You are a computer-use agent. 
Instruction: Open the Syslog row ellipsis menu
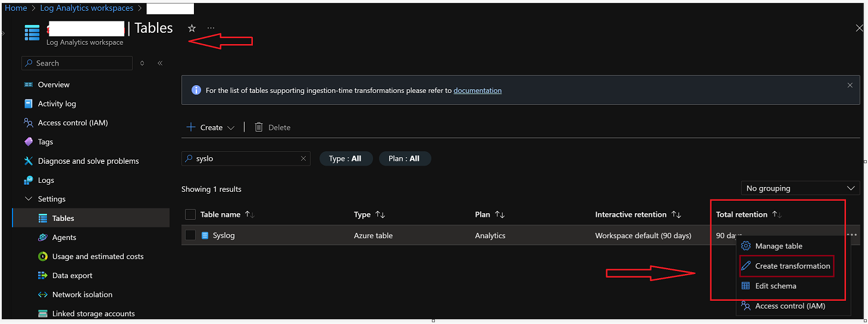point(853,235)
